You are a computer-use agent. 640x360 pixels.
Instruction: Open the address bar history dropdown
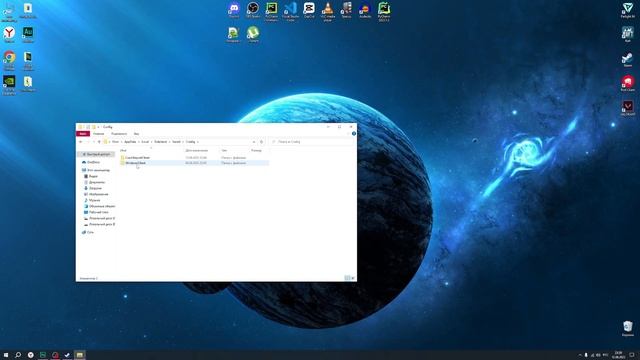[x=254, y=142]
